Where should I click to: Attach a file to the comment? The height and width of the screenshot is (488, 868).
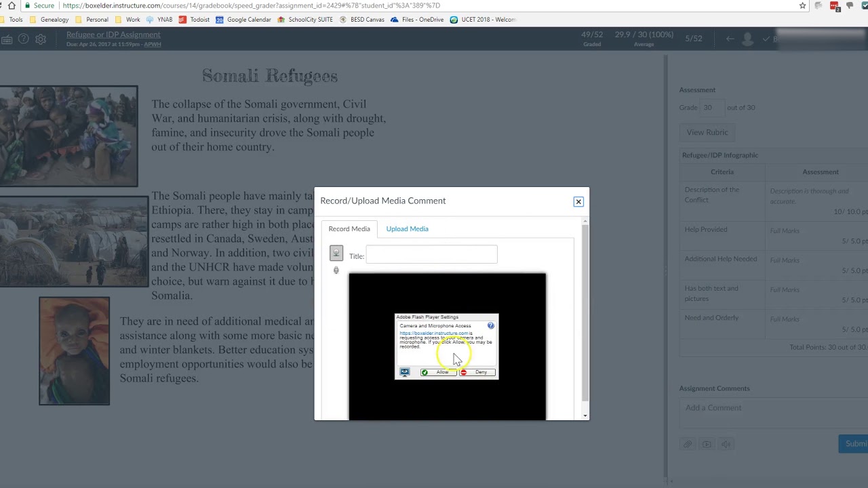click(x=688, y=444)
